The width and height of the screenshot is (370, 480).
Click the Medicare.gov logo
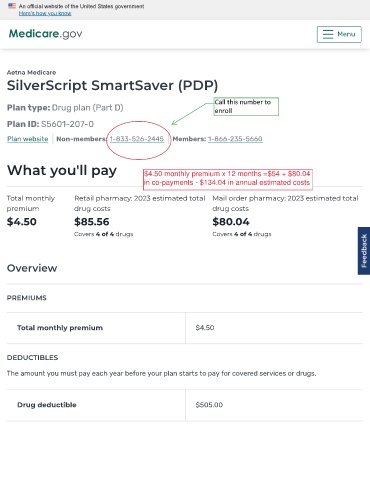[x=45, y=34]
